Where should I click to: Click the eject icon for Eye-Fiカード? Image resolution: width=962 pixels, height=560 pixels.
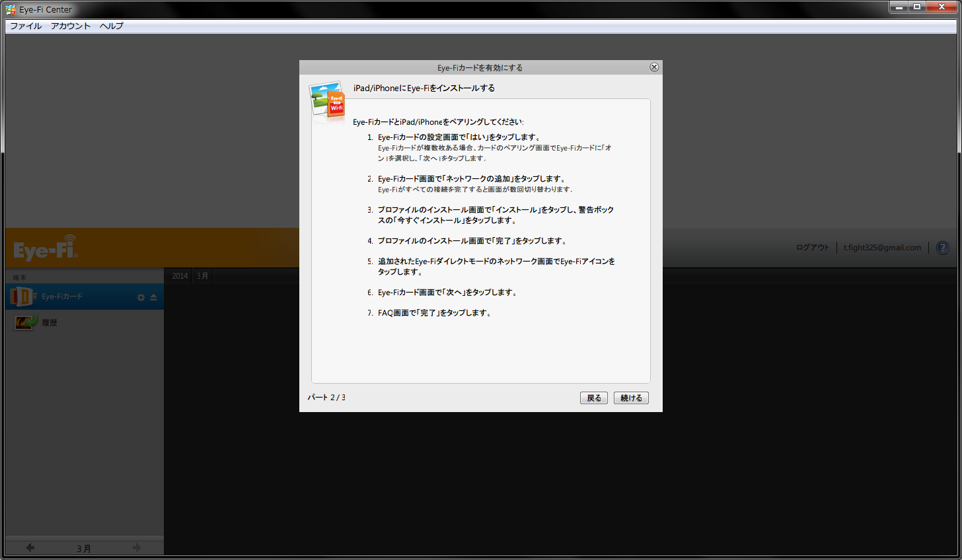pyautogui.click(x=153, y=298)
